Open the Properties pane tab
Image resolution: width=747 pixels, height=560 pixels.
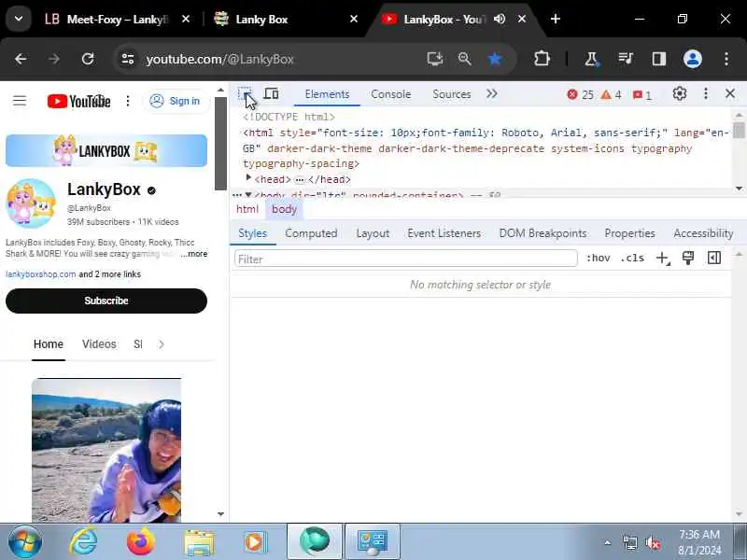(629, 233)
